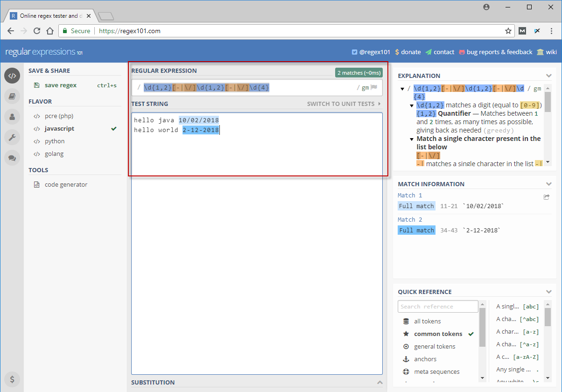Export matches using the share icon

pos(547,197)
